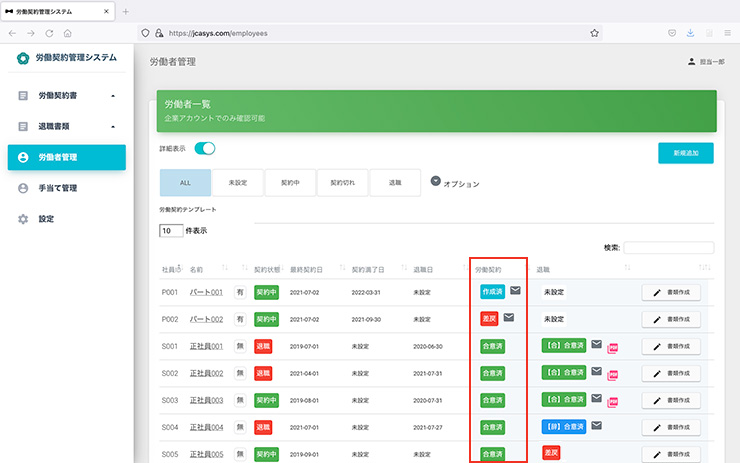740x463 pixels.
Task: Click the browser back arrow
Action: coord(12,33)
